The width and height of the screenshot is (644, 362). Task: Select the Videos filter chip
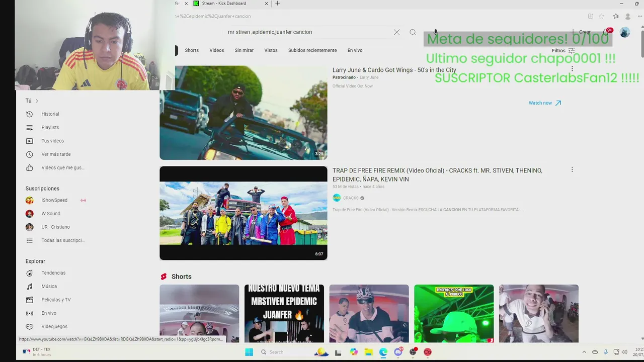coord(217,50)
